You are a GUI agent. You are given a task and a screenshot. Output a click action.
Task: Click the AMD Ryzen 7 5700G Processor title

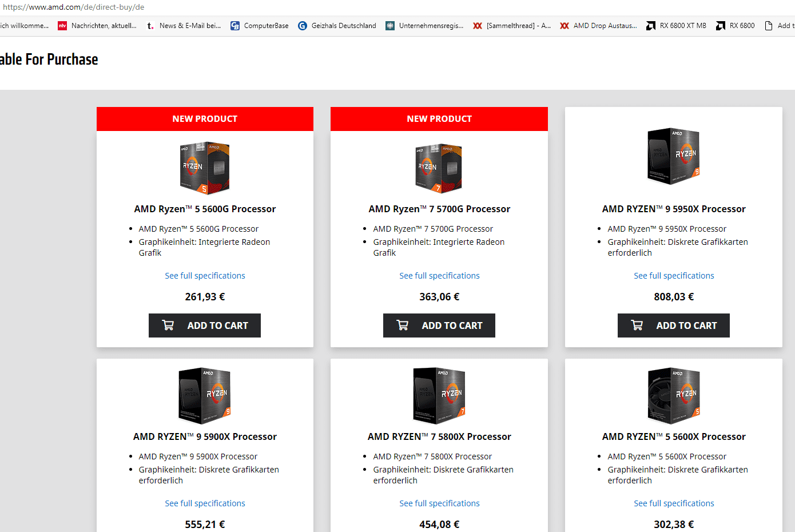[x=439, y=209]
